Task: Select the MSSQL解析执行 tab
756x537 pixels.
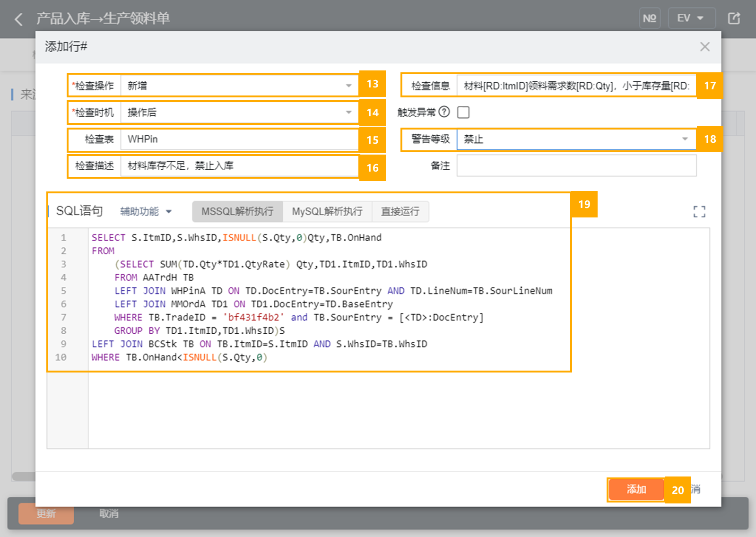Action: tap(237, 211)
